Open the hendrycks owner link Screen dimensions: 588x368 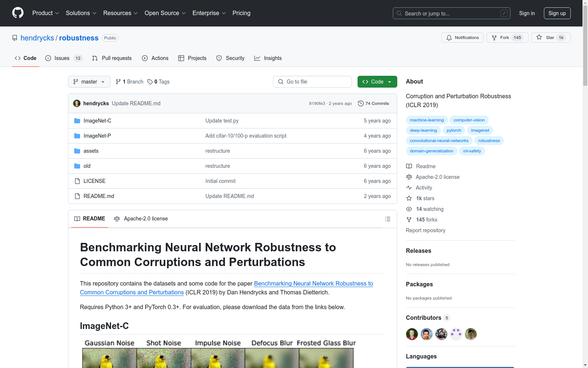(37, 38)
